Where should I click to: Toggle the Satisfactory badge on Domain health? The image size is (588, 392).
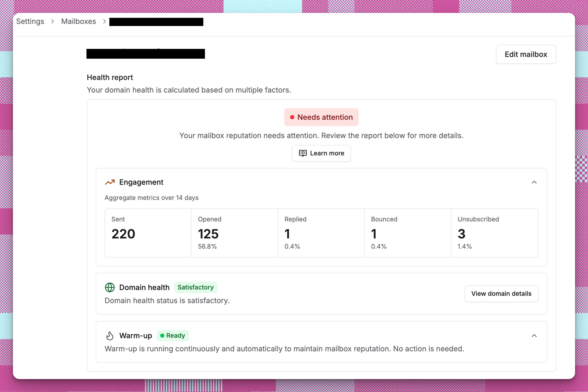click(195, 287)
